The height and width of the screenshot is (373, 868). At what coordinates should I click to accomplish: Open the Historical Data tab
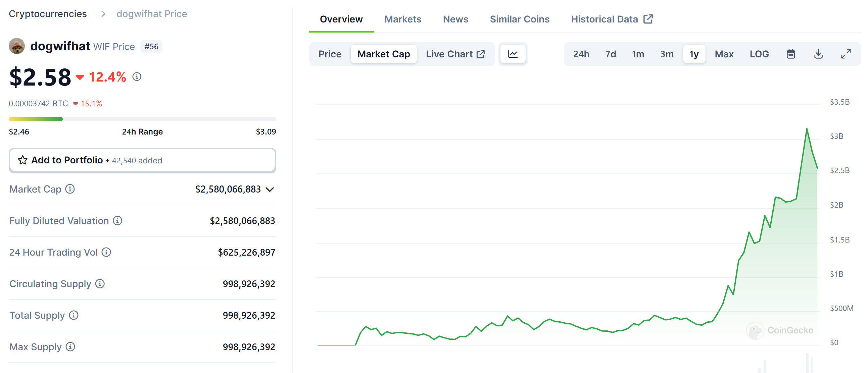612,19
